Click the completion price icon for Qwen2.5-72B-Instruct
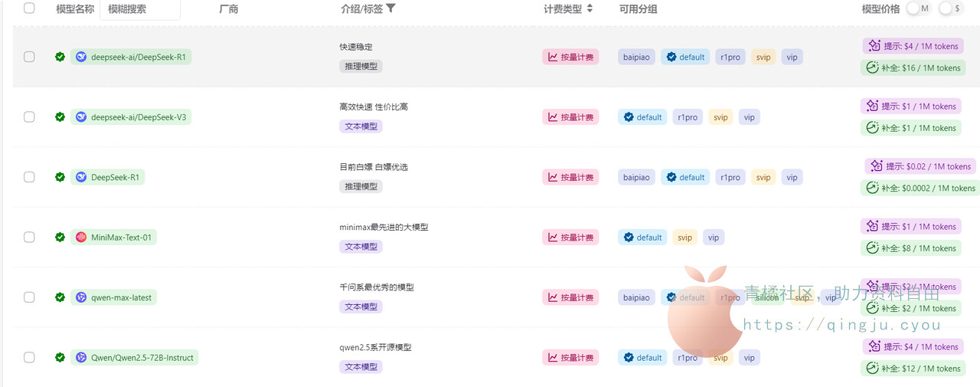980x387 pixels. (x=871, y=369)
